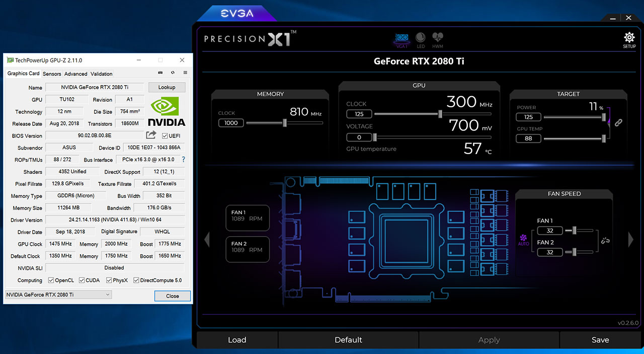This screenshot has width=644, height=354.
Task: Toggle the power and temp target link
Action: click(x=618, y=123)
